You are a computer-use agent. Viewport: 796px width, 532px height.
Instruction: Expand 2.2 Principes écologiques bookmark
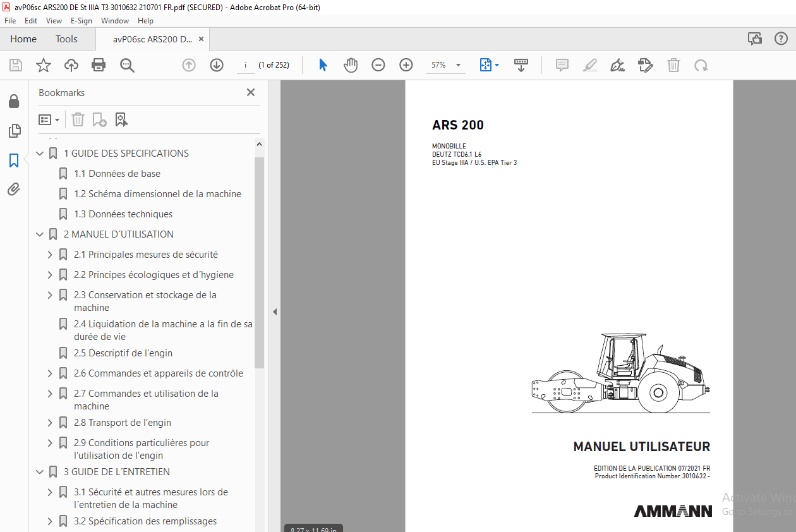pos(50,275)
